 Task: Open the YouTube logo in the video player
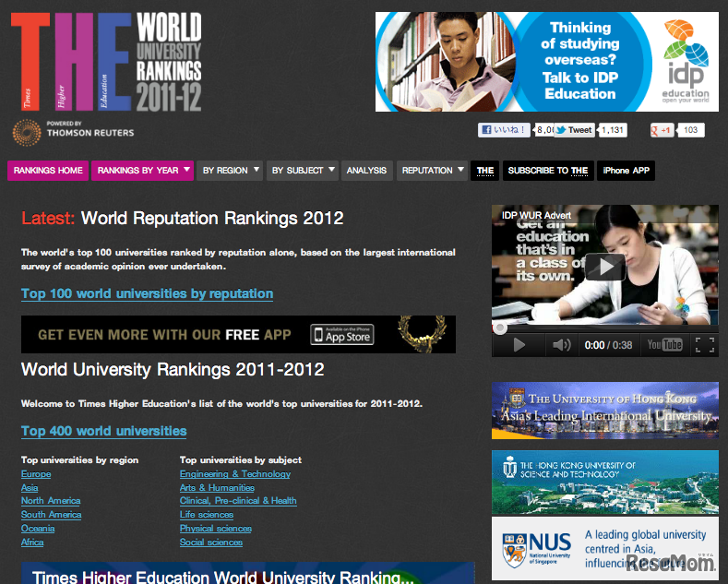[x=664, y=345]
